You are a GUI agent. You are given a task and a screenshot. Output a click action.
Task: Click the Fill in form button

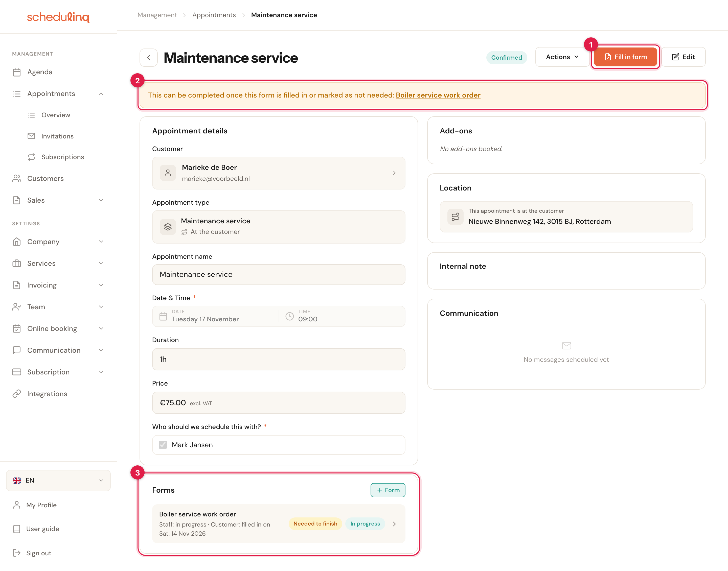click(626, 57)
